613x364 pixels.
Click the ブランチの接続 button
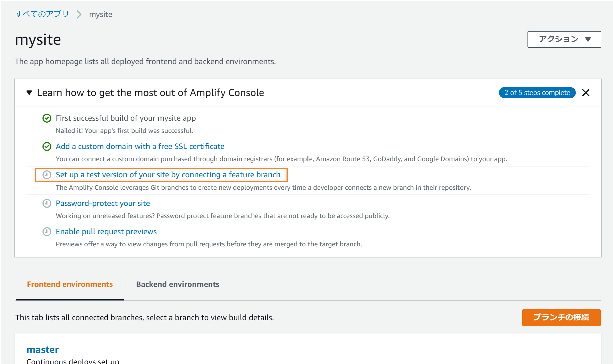click(x=561, y=317)
